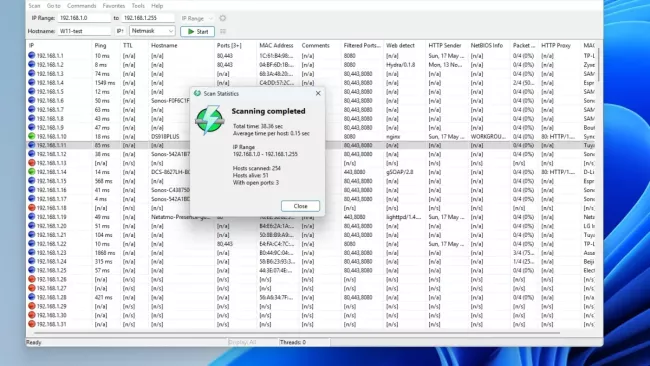Click the red status icon for 192.168.1.29
This screenshot has height=366, width=650.
pyautogui.click(x=32, y=306)
